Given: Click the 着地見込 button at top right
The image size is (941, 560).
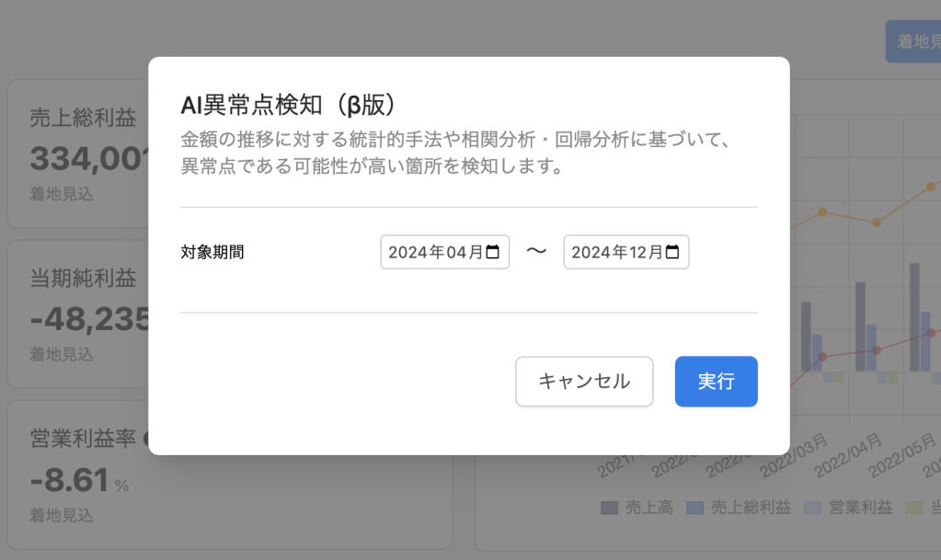Looking at the screenshot, I should tap(915, 41).
